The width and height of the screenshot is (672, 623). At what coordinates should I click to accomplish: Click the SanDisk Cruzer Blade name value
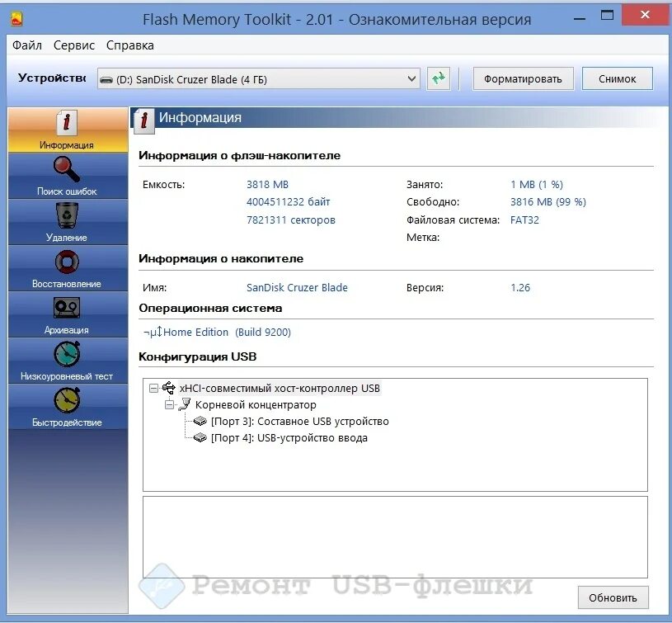[297, 287]
